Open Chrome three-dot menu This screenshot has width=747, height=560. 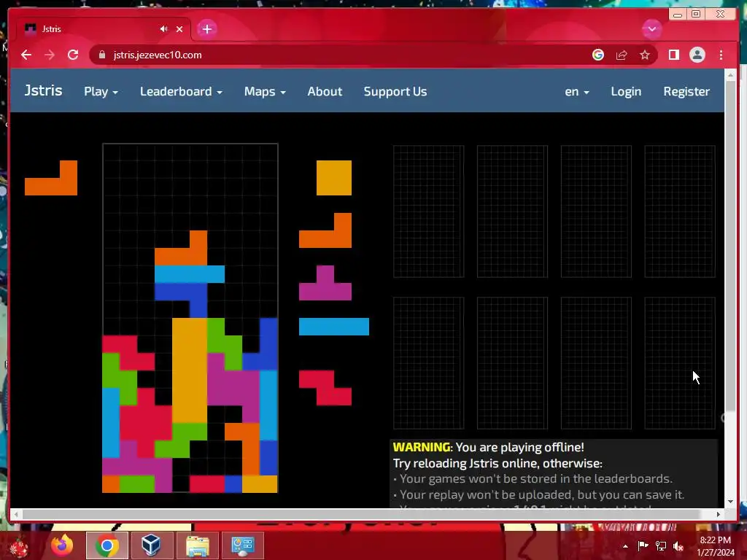721,55
